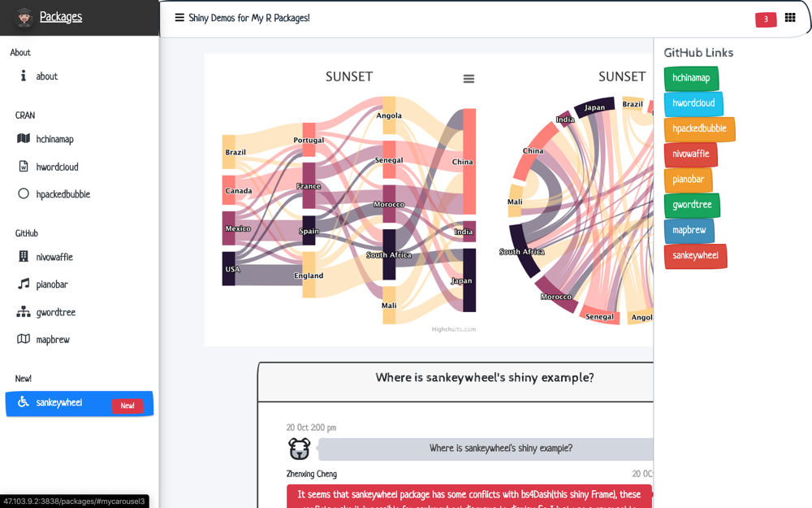Toggle sidebar with hamburger menu icon

coord(179,18)
